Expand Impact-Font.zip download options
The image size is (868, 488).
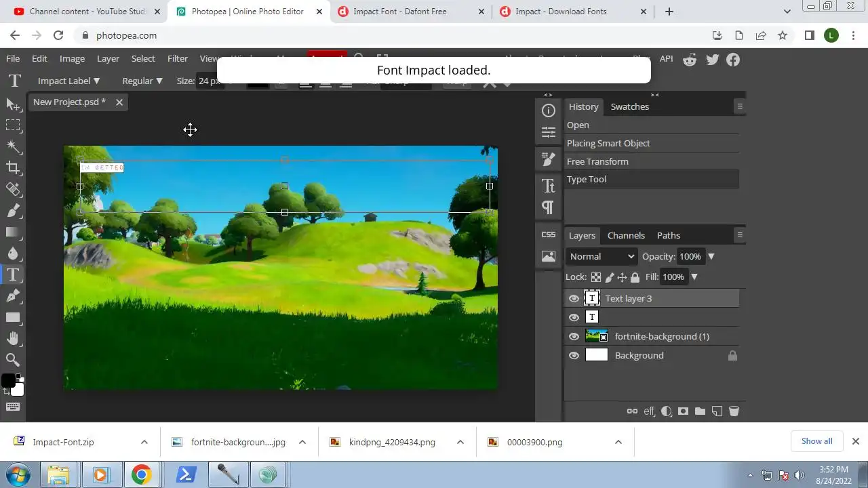tap(144, 442)
